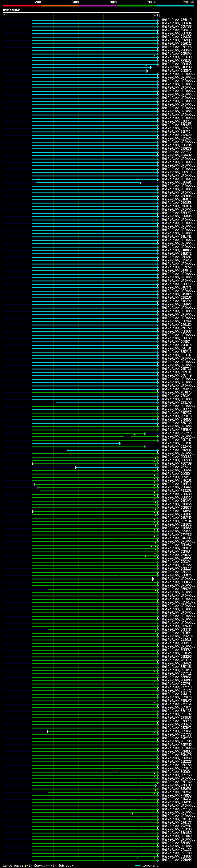The height and width of the screenshot is (868, 197).
Task: Select hit UniRef100_A7Q145
Action: coord(177,47)
